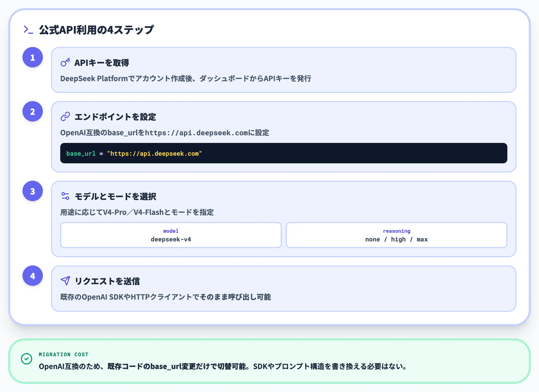The width and height of the screenshot is (539, 392).
Task: Click the dark base_url code block
Action: [x=284, y=153]
